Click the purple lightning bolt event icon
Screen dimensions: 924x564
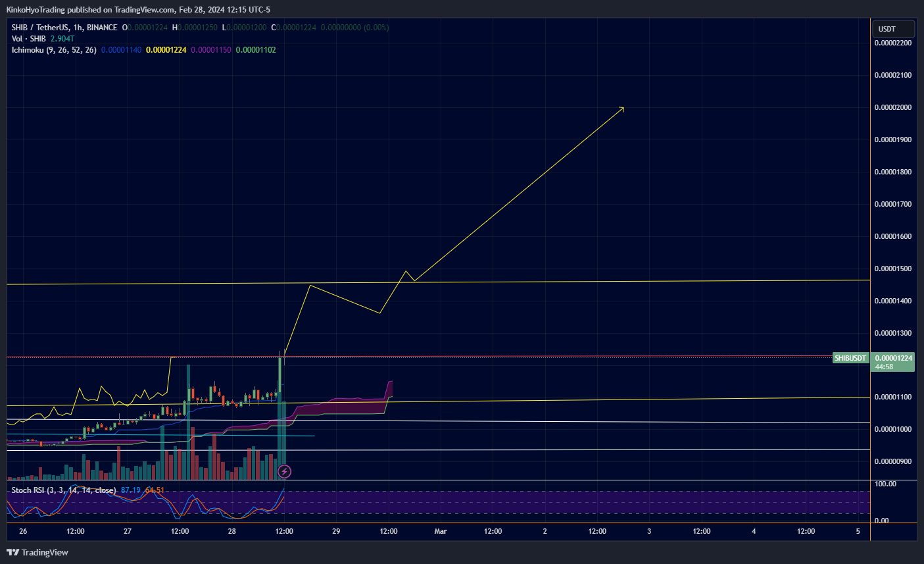284,471
